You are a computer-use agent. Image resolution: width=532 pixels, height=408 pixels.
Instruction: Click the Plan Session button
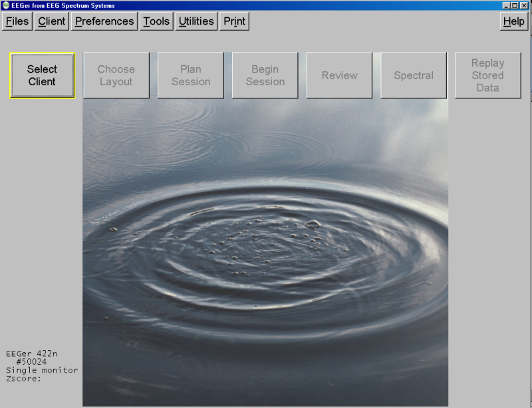point(191,75)
